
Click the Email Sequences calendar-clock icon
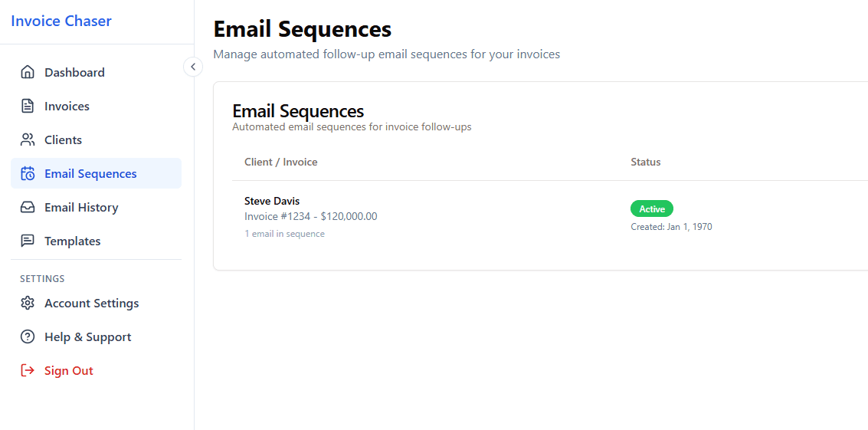point(28,174)
